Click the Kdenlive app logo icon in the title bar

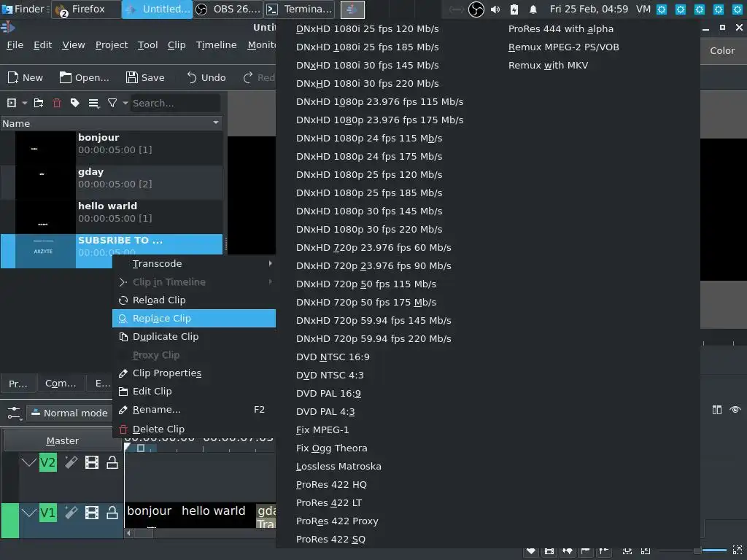tap(7, 28)
